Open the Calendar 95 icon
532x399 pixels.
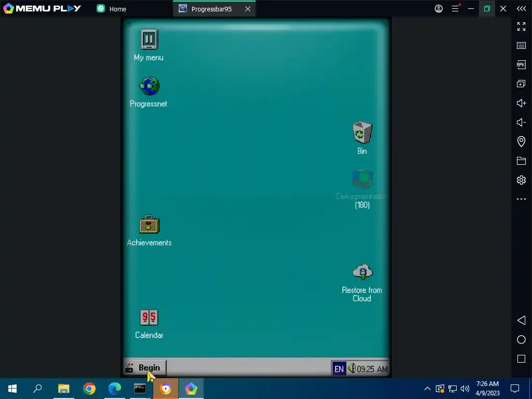(149, 317)
